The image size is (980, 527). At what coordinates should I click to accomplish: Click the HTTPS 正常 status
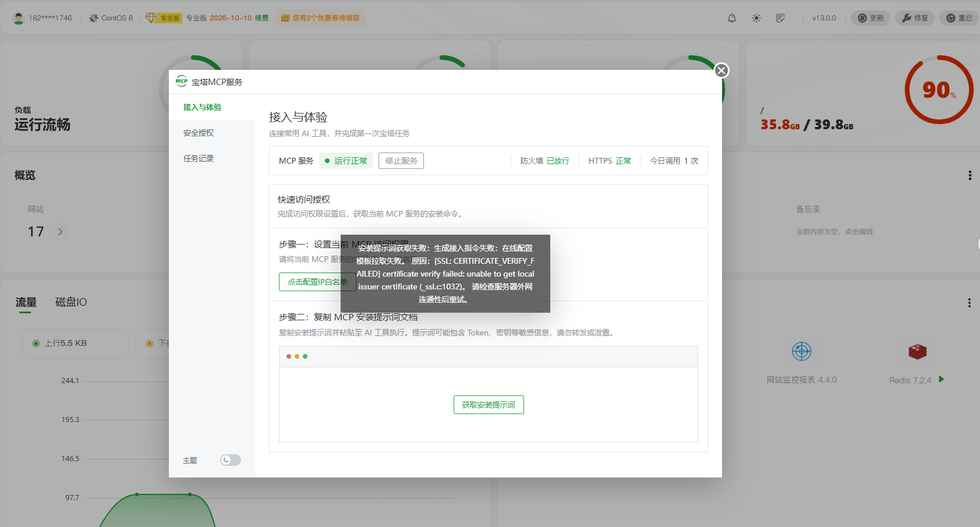pyautogui.click(x=610, y=161)
